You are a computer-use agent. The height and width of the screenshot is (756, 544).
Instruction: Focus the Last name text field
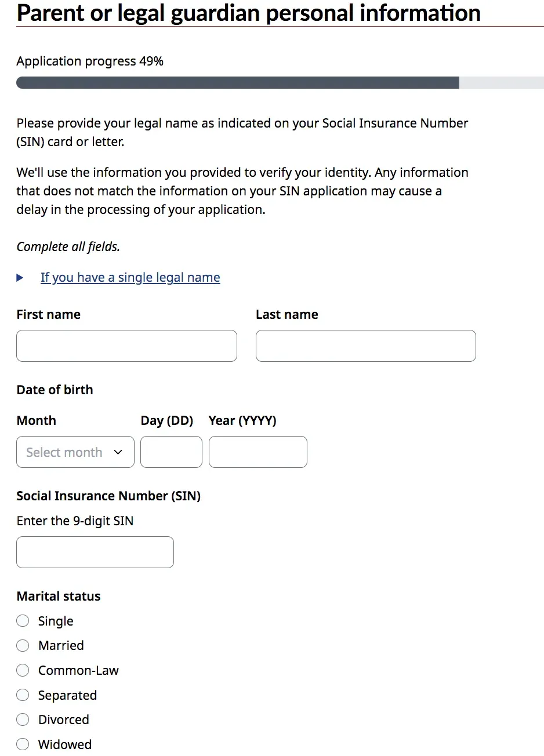click(x=365, y=346)
